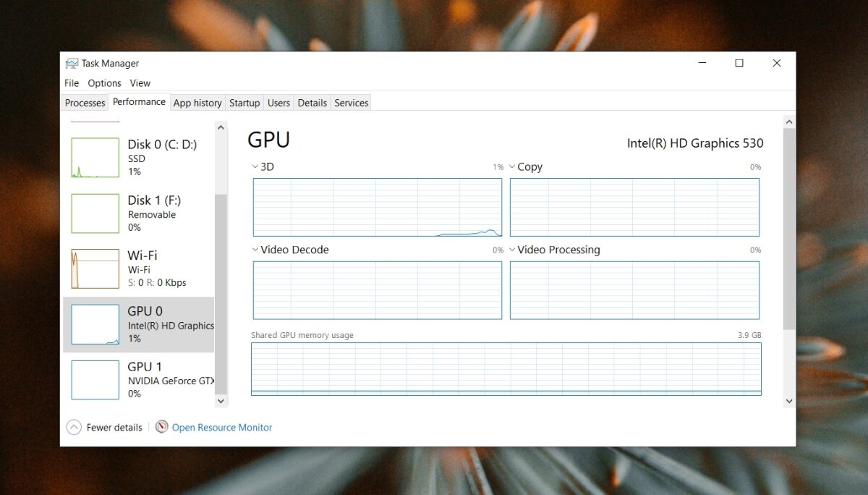Click the Fewer details button
Image resolution: width=868 pixels, height=495 pixels.
tap(114, 427)
